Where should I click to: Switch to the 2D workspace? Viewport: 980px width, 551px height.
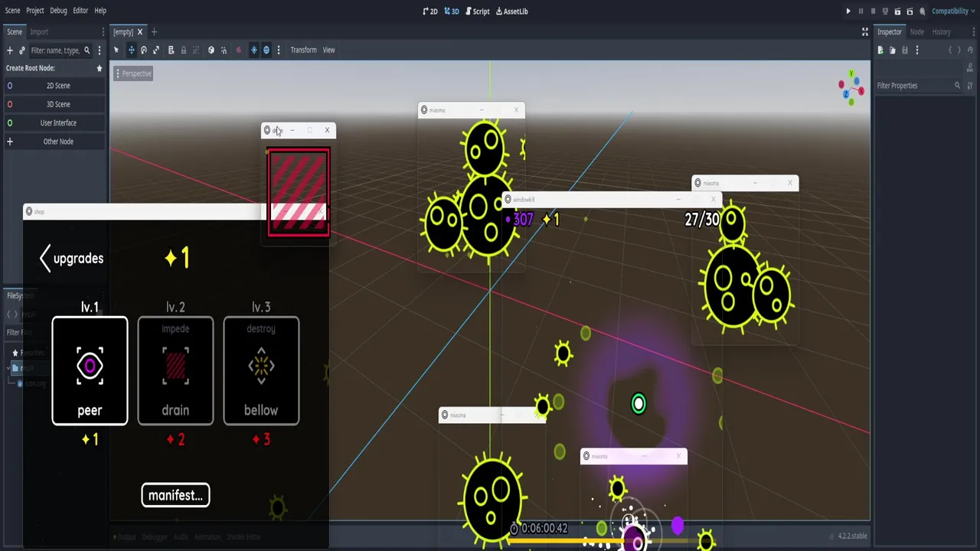[x=430, y=11]
